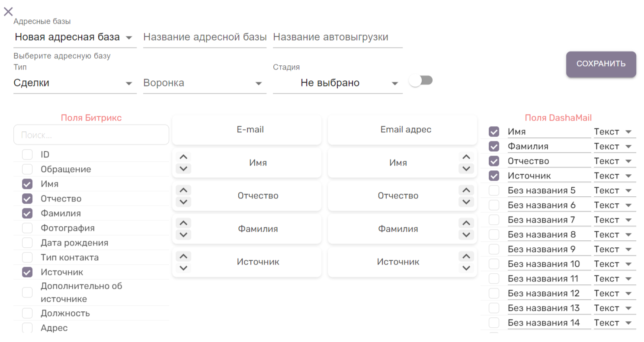The image size is (644, 342).
Task: Enable the toggle switch next to Стадия
Action: (x=421, y=81)
